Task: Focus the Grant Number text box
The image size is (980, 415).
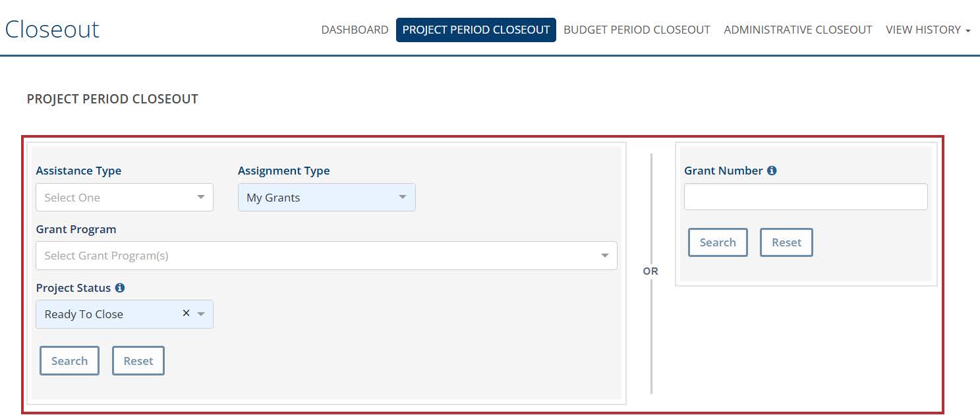Action: pos(805,197)
